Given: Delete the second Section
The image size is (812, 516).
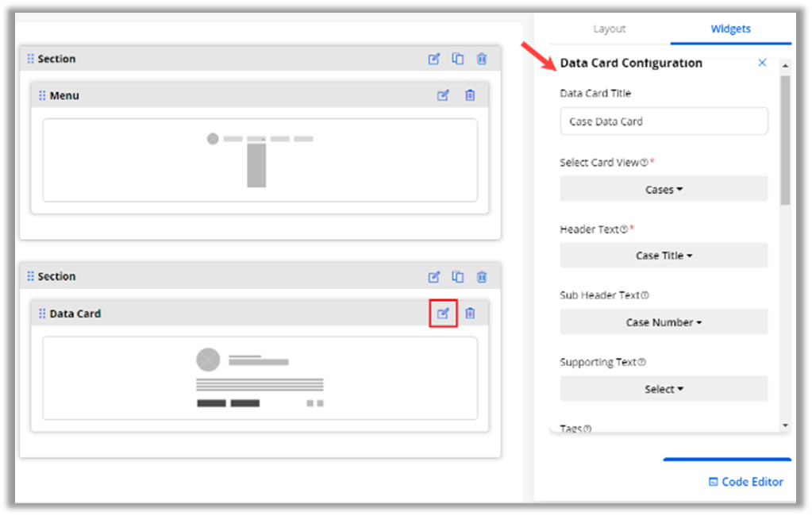Looking at the screenshot, I should pos(482,277).
